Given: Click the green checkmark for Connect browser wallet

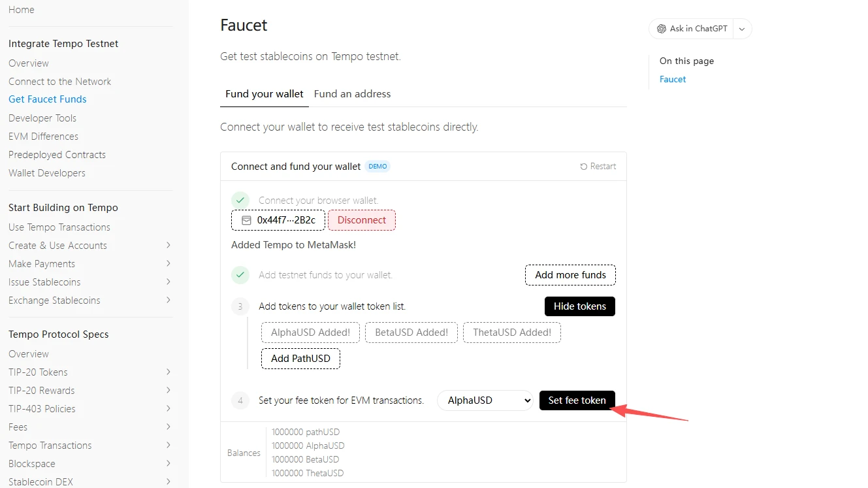Looking at the screenshot, I should click(240, 201).
